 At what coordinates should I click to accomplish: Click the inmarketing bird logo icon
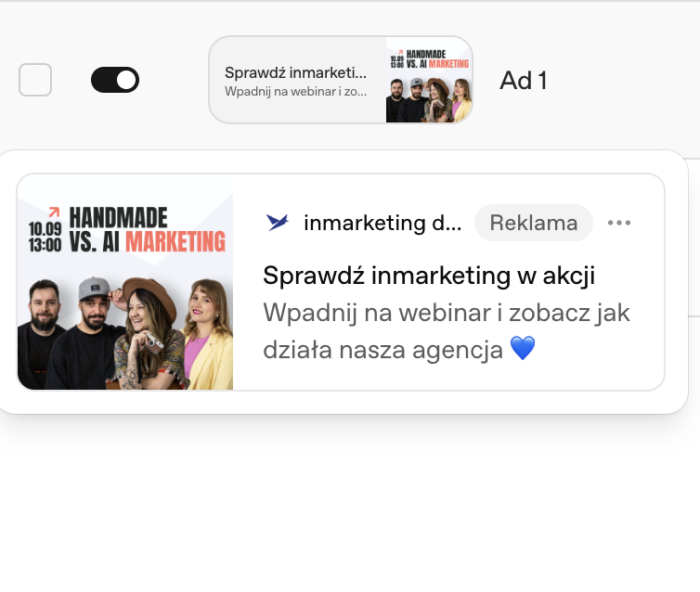point(278,222)
